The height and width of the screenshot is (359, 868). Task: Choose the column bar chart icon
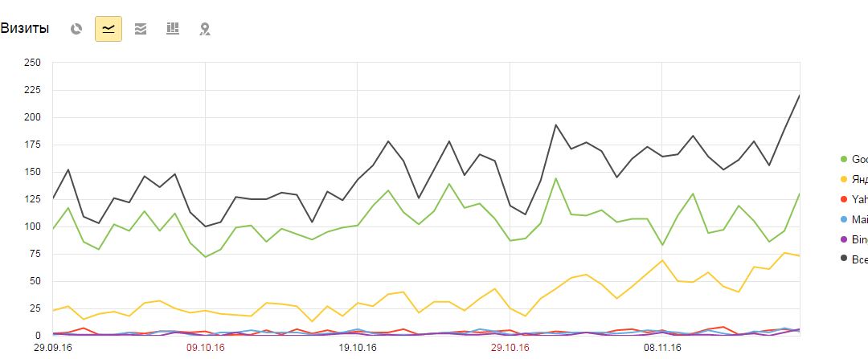pos(173,29)
